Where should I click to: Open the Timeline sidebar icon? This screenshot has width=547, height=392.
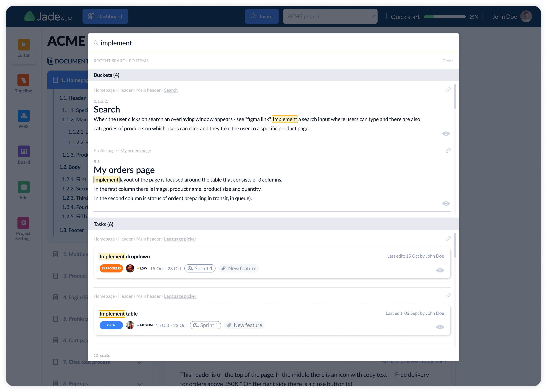pos(24,80)
